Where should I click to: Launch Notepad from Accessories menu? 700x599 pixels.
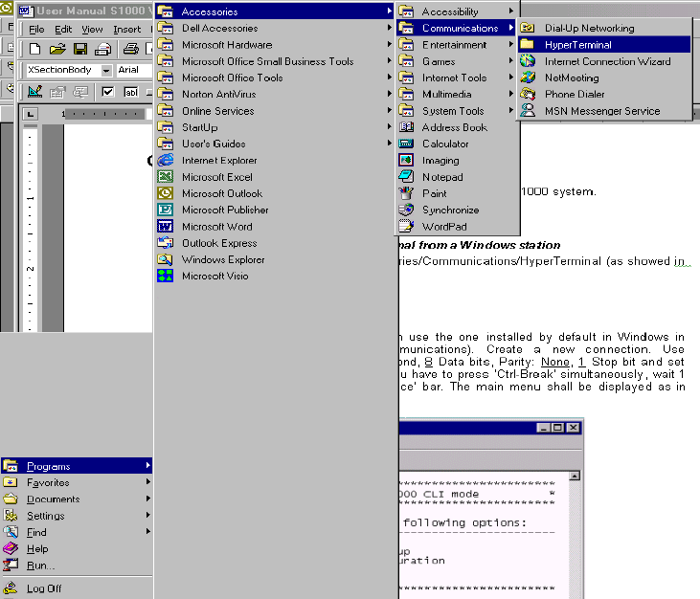pos(457,177)
